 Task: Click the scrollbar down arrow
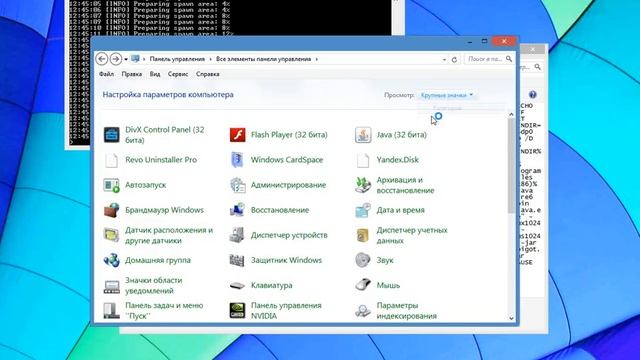coord(511,318)
